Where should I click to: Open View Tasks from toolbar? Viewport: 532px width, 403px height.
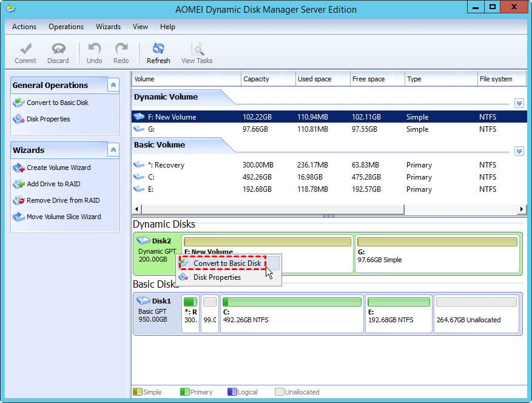(x=197, y=53)
